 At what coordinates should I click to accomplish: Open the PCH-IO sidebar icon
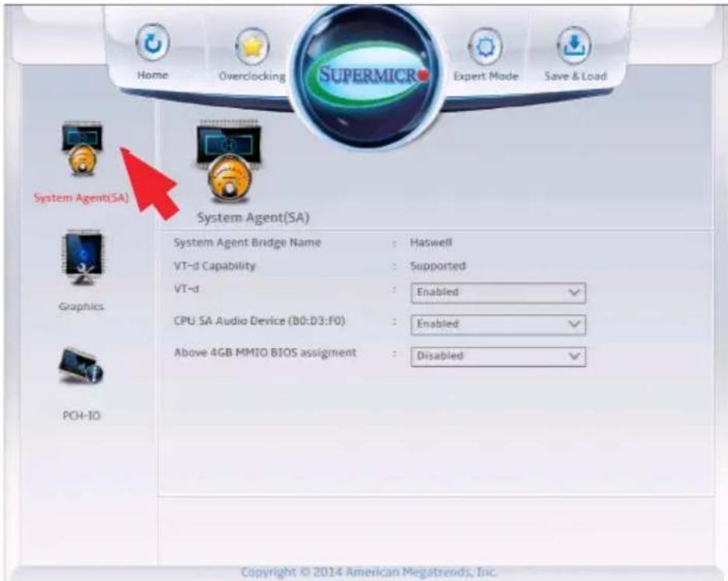(82, 367)
